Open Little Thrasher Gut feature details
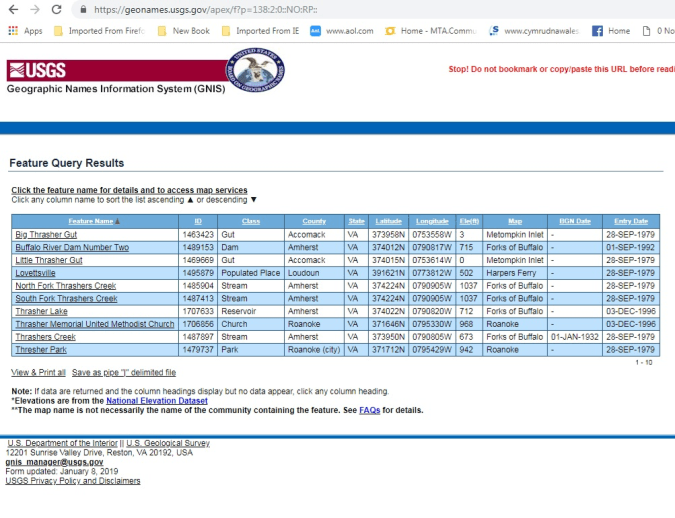The width and height of the screenshot is (675, 518). (49, 261)
